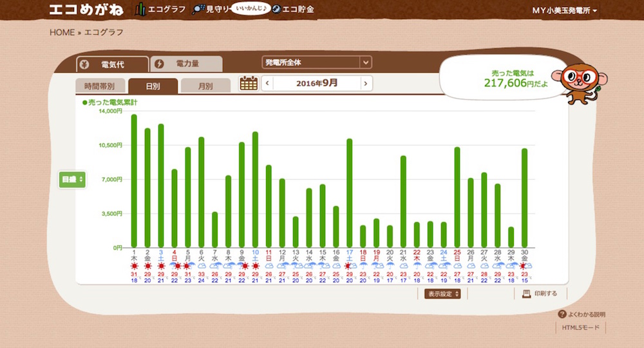Click the エコめがね site logo
The height and width of the screenshot is (348, 644).
(86, 10)
